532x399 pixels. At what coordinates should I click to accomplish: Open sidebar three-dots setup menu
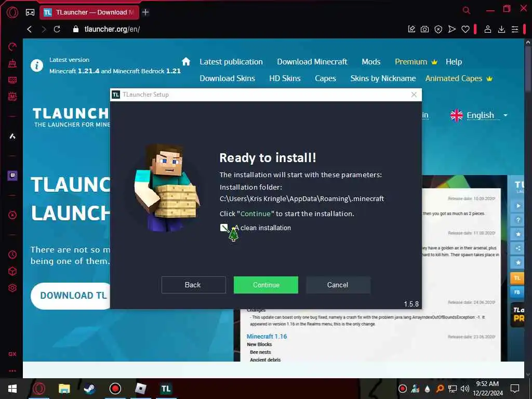point(12,371)
